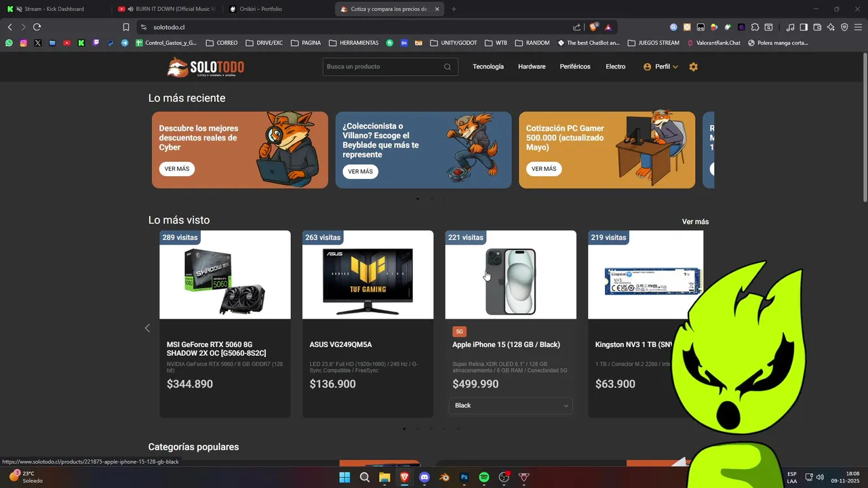The image size is (868, 488).
Task: Open the PAGINA bookmark folder
Action: [306, 43]
